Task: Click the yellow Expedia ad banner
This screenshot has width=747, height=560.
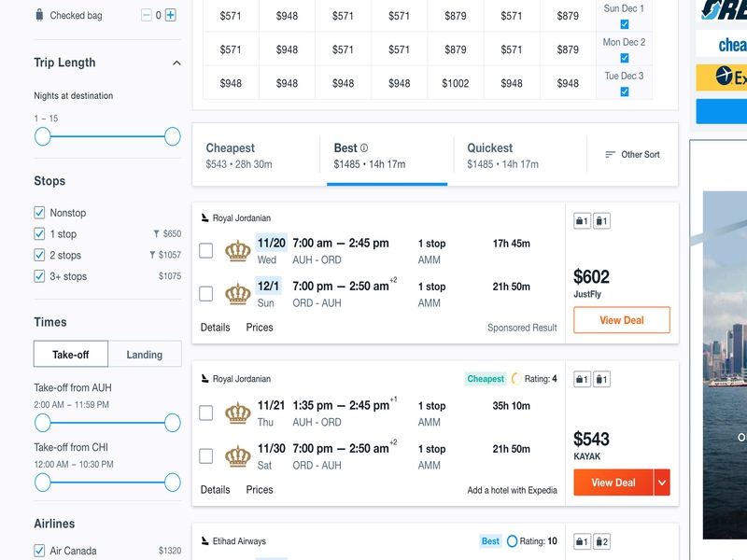Action: pos(721,77)
